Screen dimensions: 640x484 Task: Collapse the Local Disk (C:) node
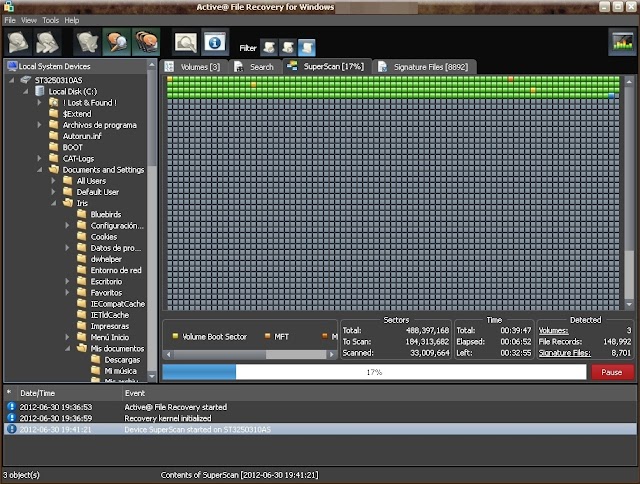26,91
